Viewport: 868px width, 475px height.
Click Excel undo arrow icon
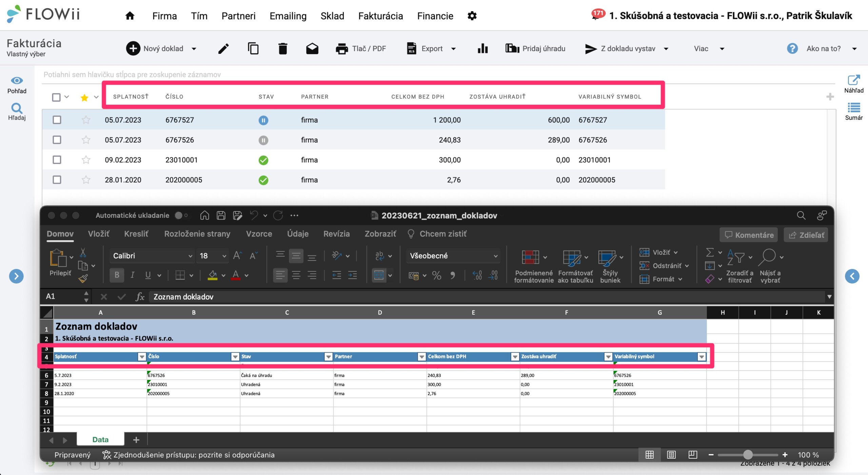coord(254,215)
